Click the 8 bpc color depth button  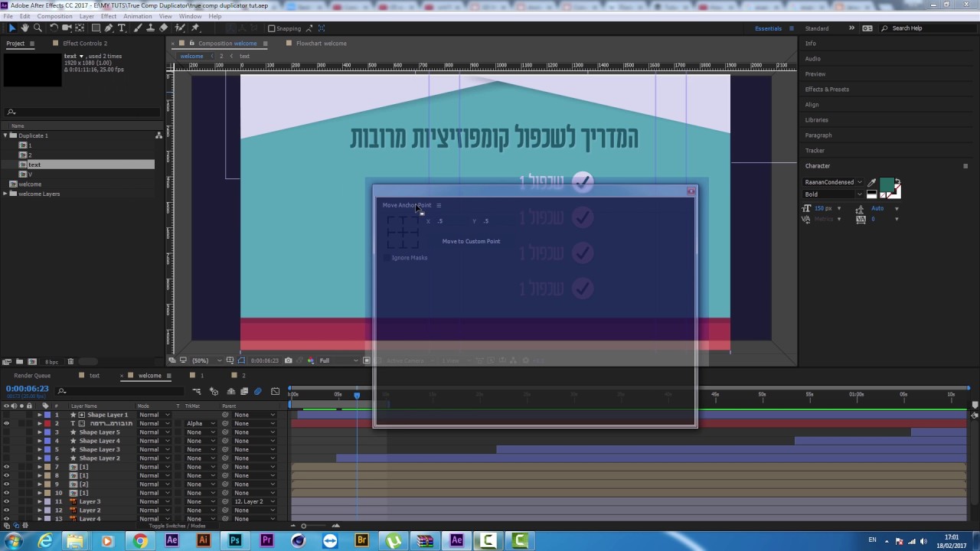pos(51,361)
